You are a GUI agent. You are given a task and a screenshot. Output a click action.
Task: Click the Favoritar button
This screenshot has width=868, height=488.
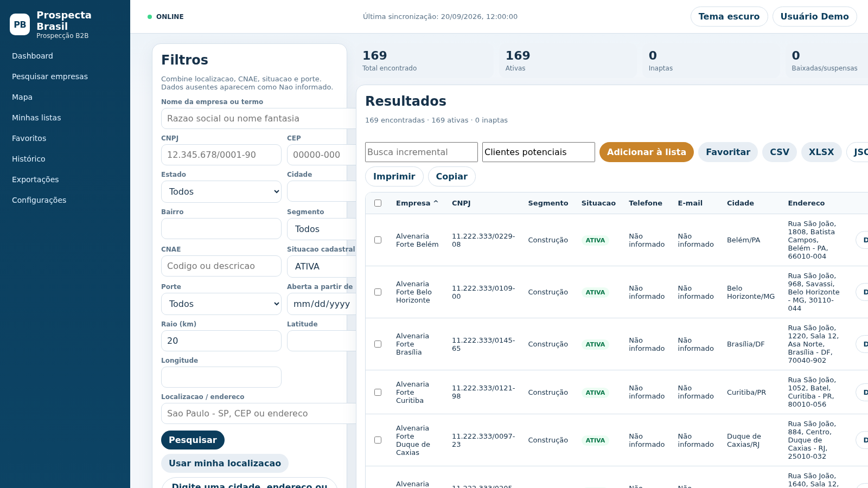(727, 152)
